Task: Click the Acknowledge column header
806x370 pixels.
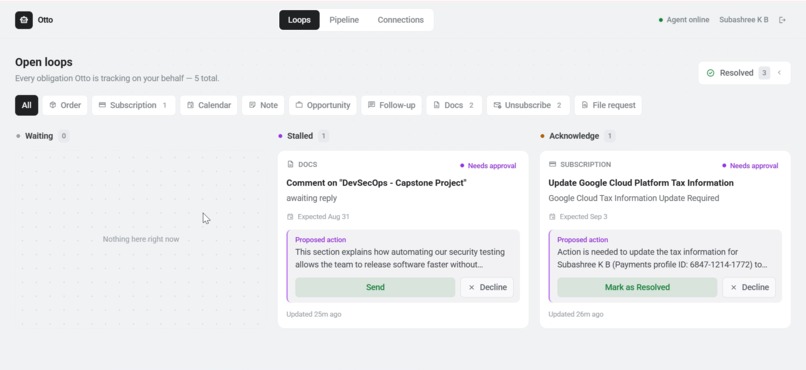Action: pos(574,136)
